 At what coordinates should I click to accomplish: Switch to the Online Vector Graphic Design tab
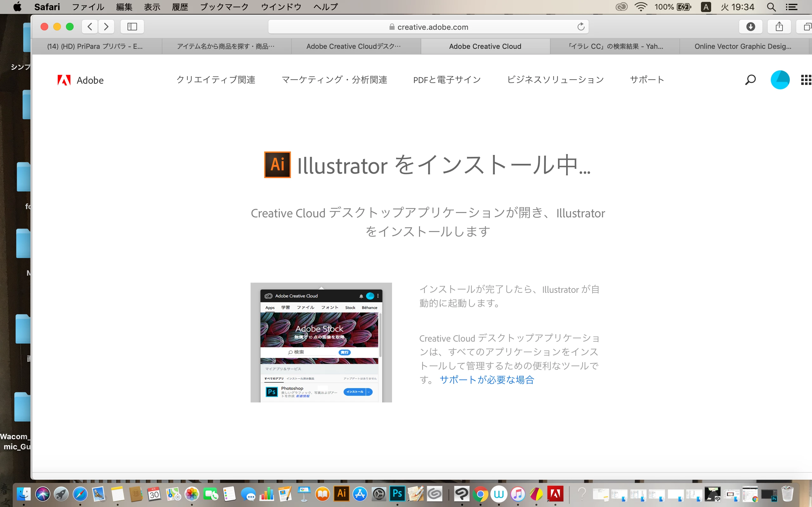pos(743,46)
